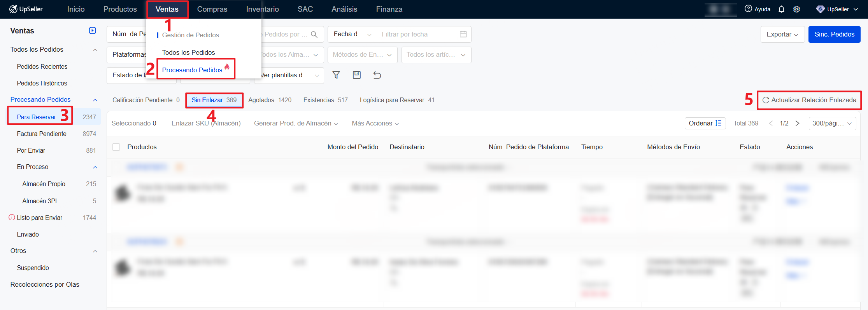Select Procesando Pedidos in the Ventas menu
Image resolution: width=868 pixels, height=310 pixels.
click(192, 70)
